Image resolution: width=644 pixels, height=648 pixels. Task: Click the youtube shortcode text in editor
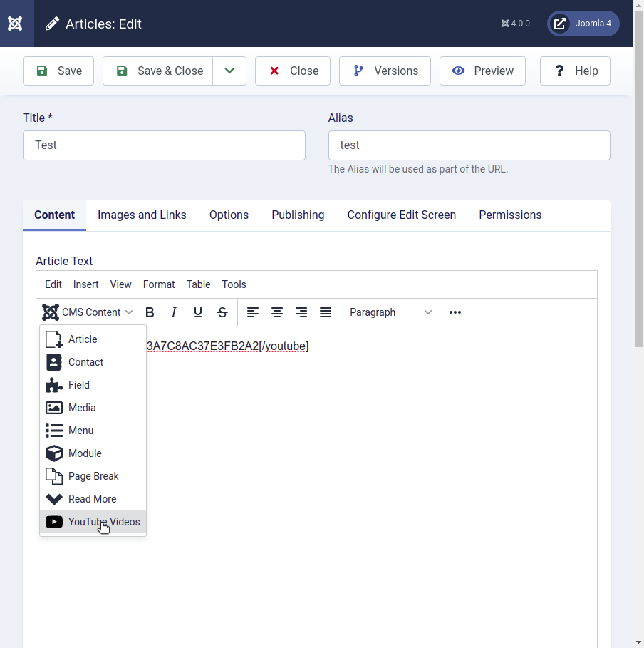(228, 346)
